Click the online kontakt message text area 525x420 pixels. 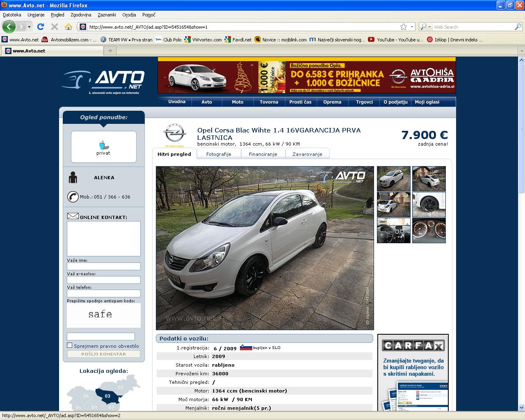pyautogui.click(x=104, y=239)
